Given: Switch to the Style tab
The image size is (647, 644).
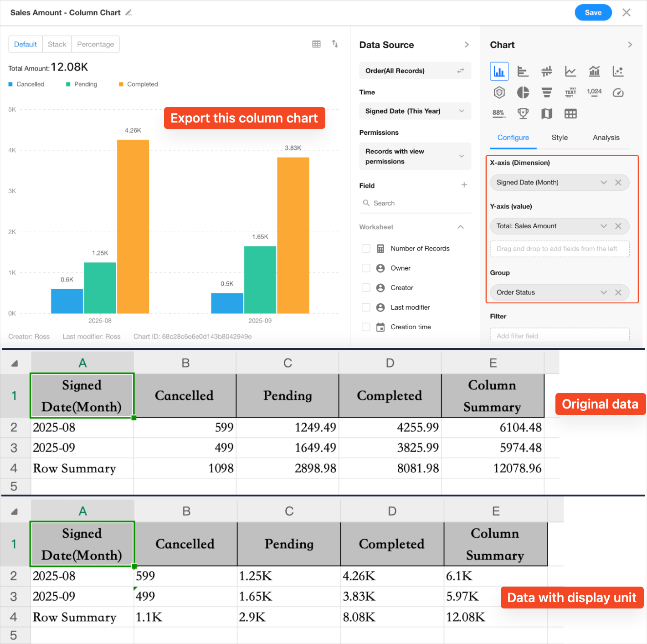Looking at the screenshot, I should click(x=560, y=138).
